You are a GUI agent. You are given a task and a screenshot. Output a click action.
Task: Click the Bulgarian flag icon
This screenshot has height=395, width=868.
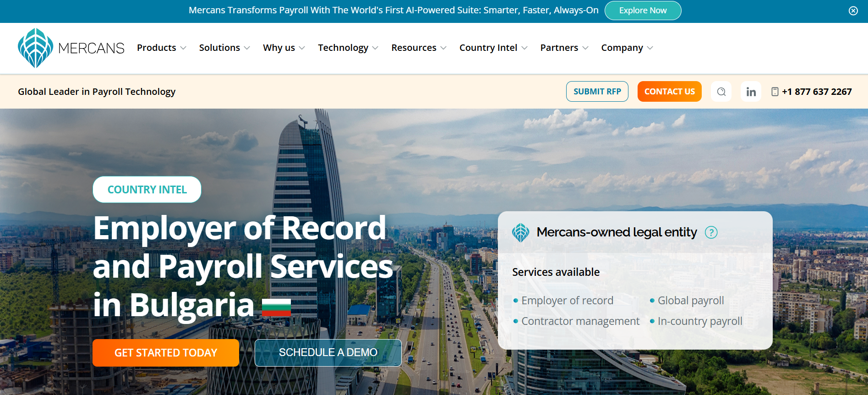click(x=276, y=307)
